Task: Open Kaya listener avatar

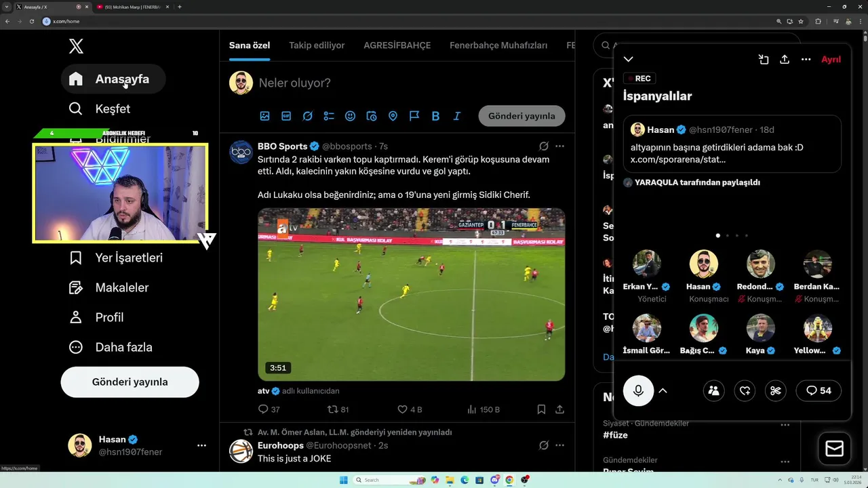Action: click(x=761, y=328)
